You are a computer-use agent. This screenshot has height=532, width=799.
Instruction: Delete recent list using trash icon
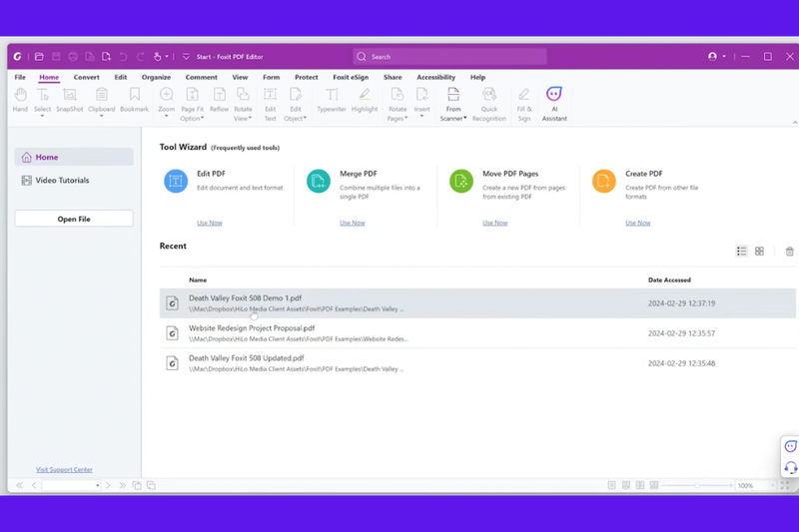789,251
